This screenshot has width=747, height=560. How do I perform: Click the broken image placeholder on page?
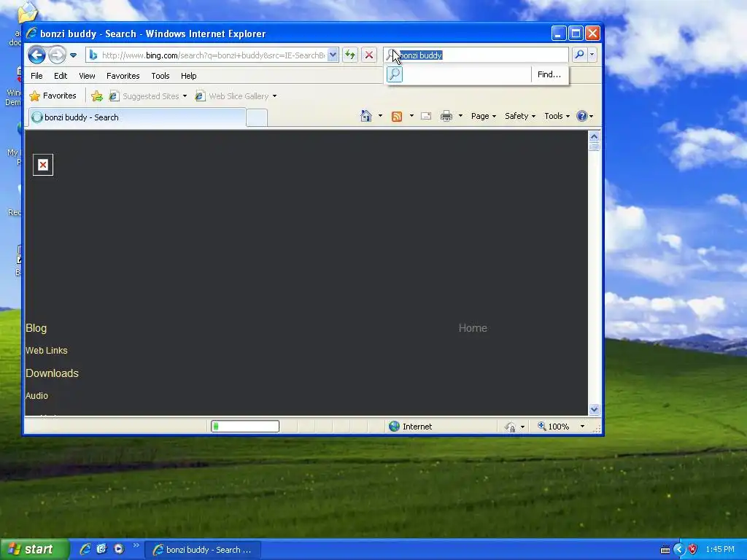(x=43, y=165)
